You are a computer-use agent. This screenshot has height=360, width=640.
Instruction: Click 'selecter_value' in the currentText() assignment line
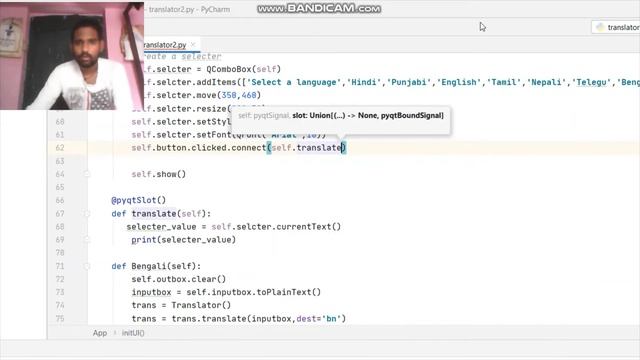pos(161,227)
